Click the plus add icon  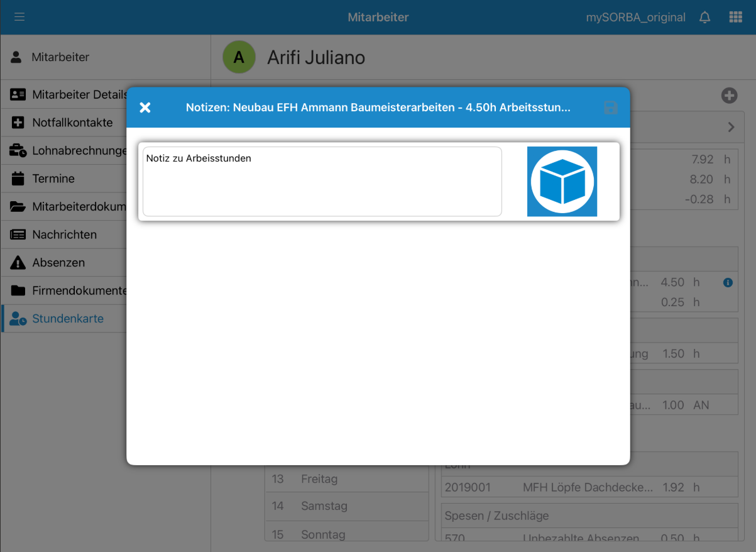[x=729, y=96]
